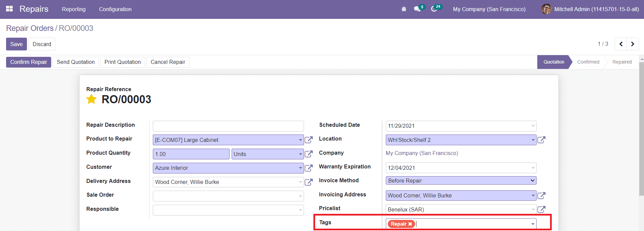
Task: Open external link for unit of measure
Action: coord(309,154)
